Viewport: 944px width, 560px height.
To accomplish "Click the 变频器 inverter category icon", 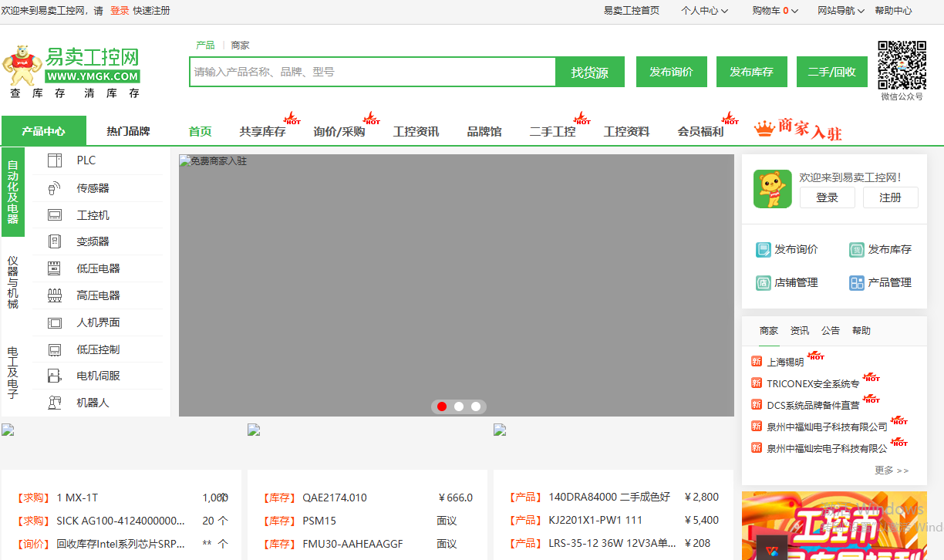I will [54, 241].
